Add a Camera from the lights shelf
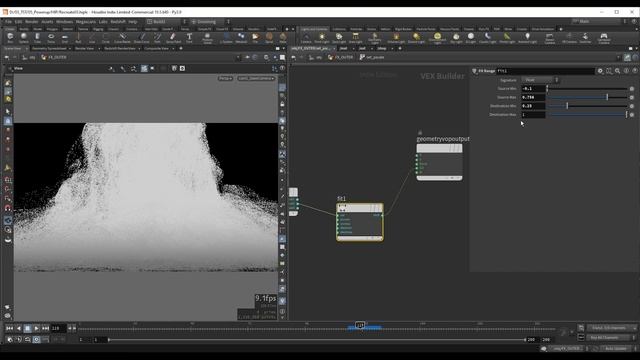 306,38
